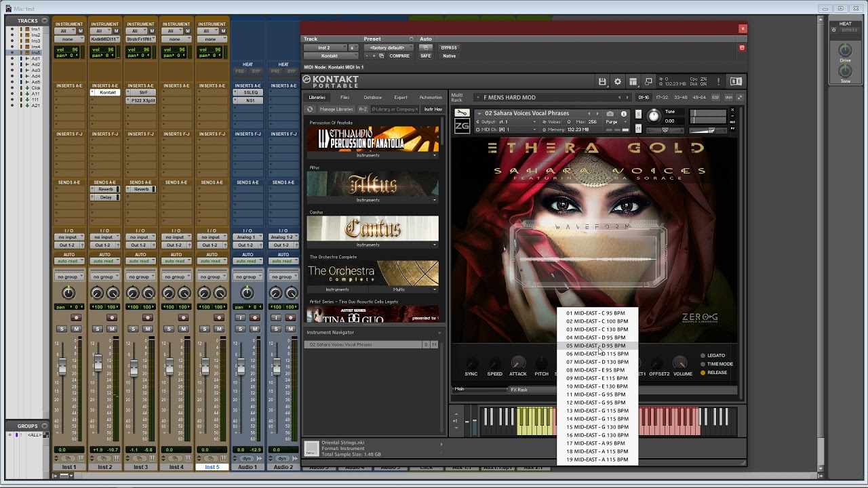This screenshot has width=868, height=488.
Task: Click the Drive knob in HEAT panel
Action: click(x=845, y=50)
